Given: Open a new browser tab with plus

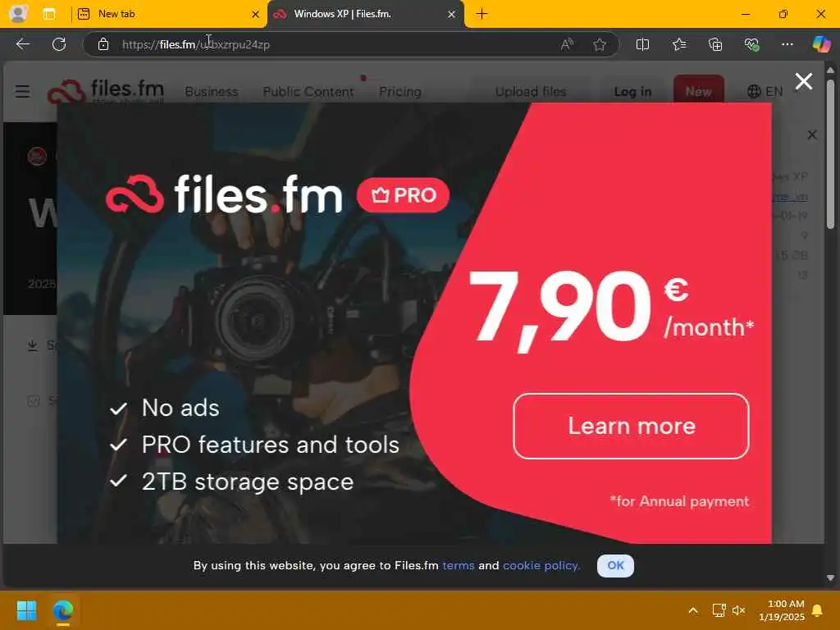Looking at the screenshot, I should (482, 14).
